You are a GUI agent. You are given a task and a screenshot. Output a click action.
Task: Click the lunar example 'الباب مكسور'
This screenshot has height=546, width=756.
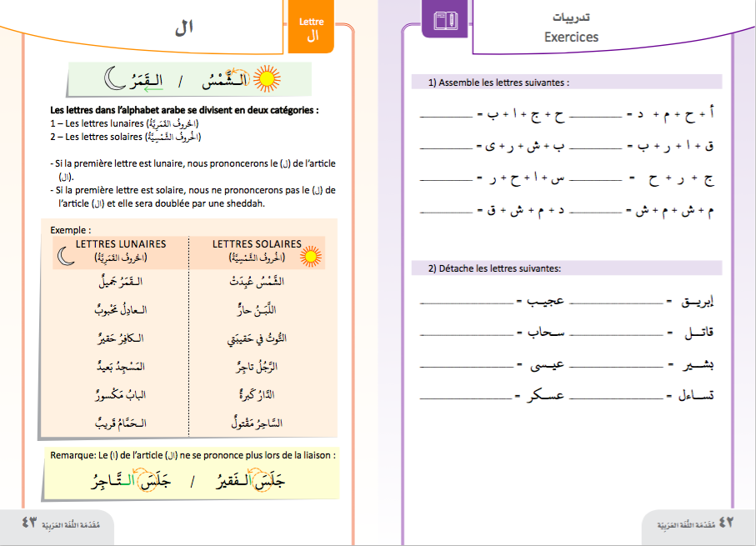click(121, 394)
